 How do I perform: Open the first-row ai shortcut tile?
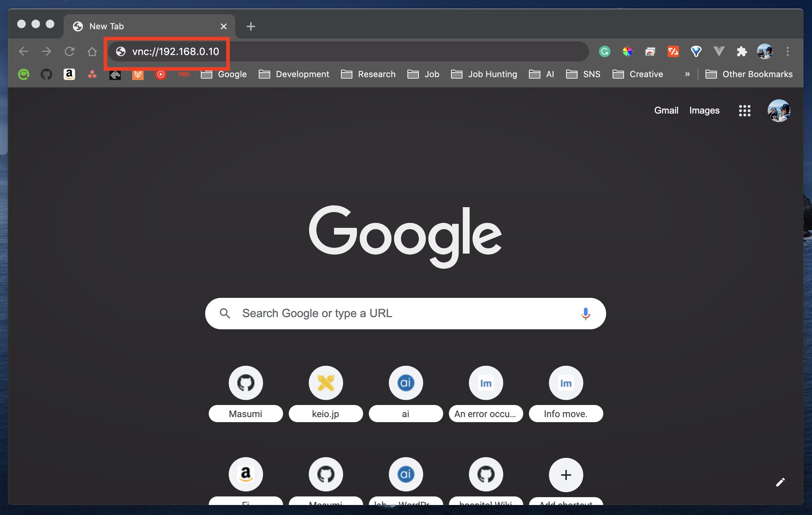tap(406, 394)
